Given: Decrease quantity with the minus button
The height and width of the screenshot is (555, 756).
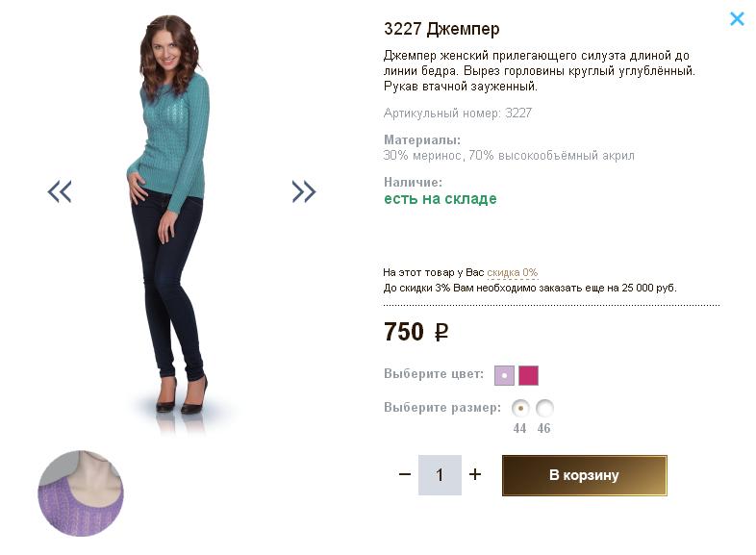Looking at the screenshot, I should 405,474.
